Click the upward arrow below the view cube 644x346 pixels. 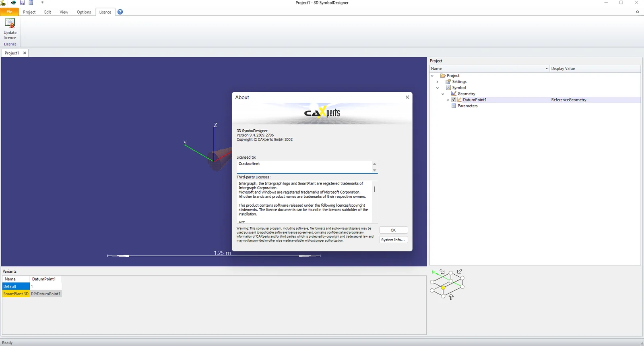[x=451, y=297]
